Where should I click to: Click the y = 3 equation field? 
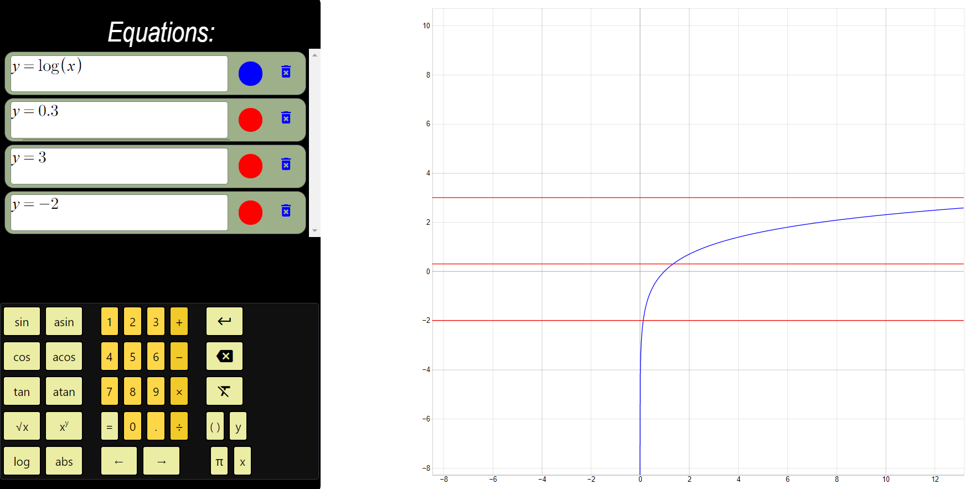tap(119, 166)
